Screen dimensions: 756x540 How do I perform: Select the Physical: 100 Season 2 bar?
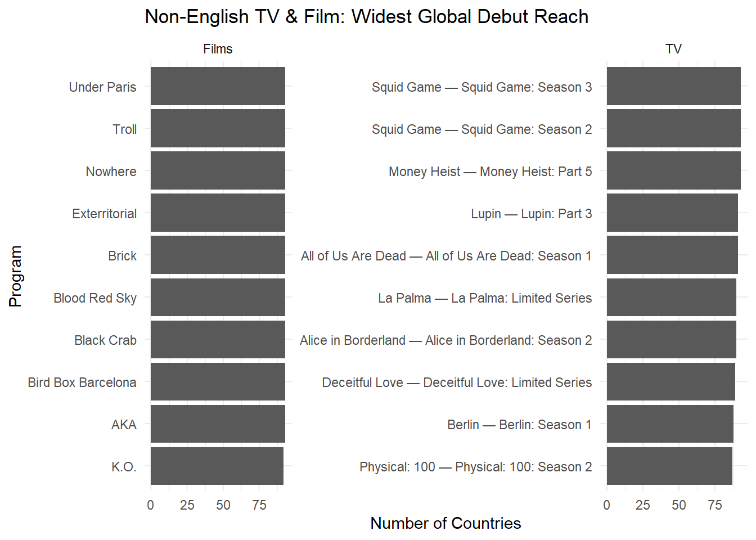[x=669, y=466]
